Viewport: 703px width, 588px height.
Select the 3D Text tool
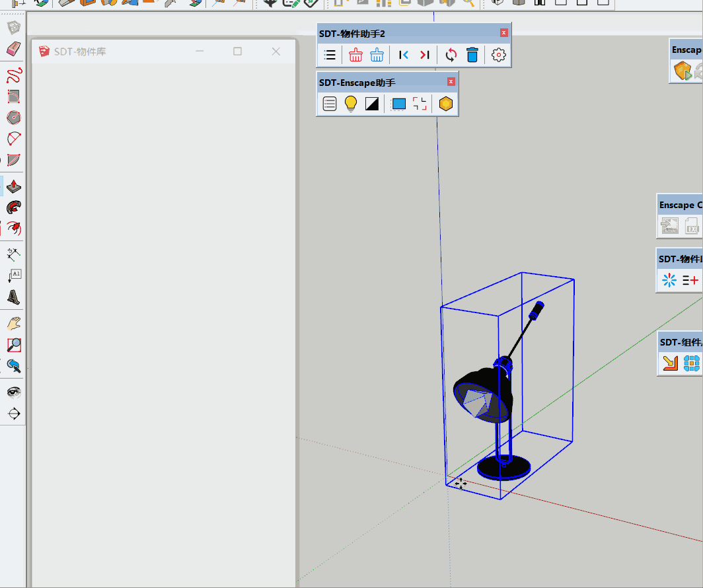pyautogui.click(x=13, y=297)
